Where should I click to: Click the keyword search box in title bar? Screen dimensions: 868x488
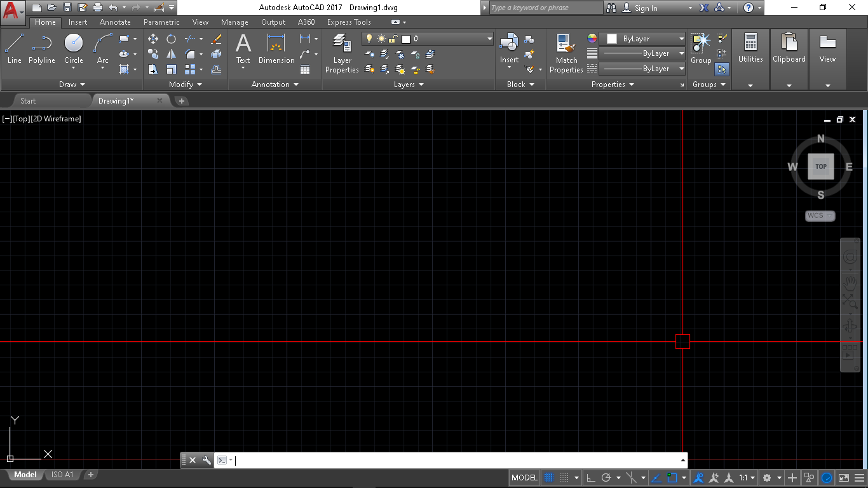(x=546, y=8)
